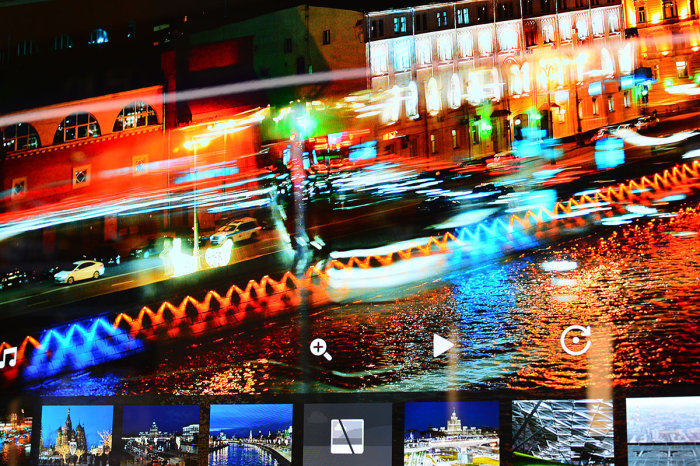Rotate the photo using the circular arrow
Image resolution: width=700 pixels, height=466 pixels.
coord(575,341)
